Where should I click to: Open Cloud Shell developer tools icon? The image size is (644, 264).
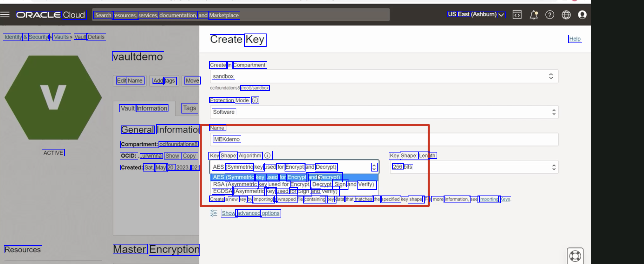coord(517,15)
